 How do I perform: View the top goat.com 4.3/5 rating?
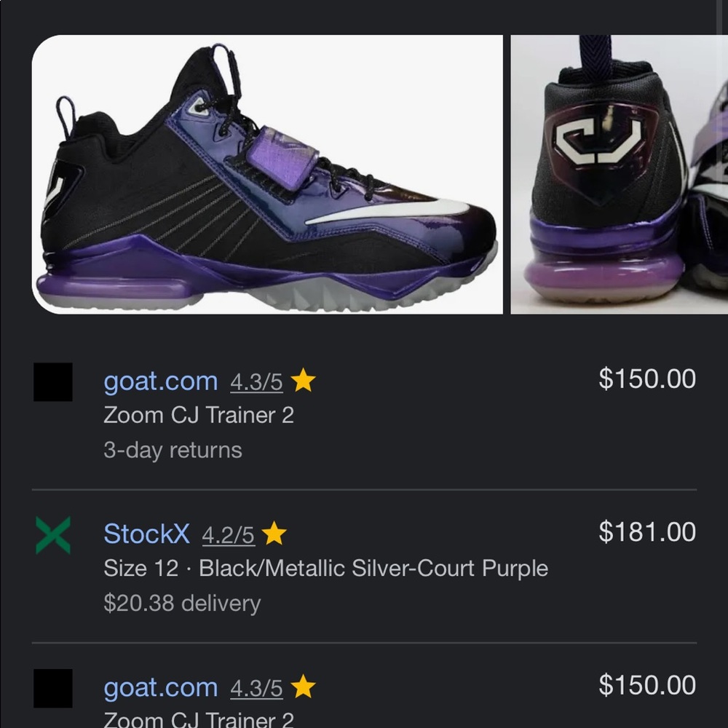[256, 382]
